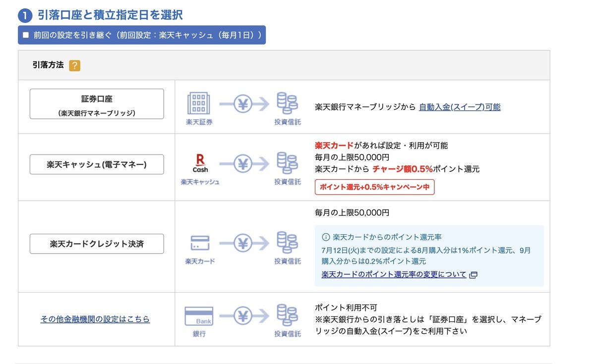Click the yen arrow icon in 楽天カード row
The width and height of the screenshot is (595, 364).
243,243
